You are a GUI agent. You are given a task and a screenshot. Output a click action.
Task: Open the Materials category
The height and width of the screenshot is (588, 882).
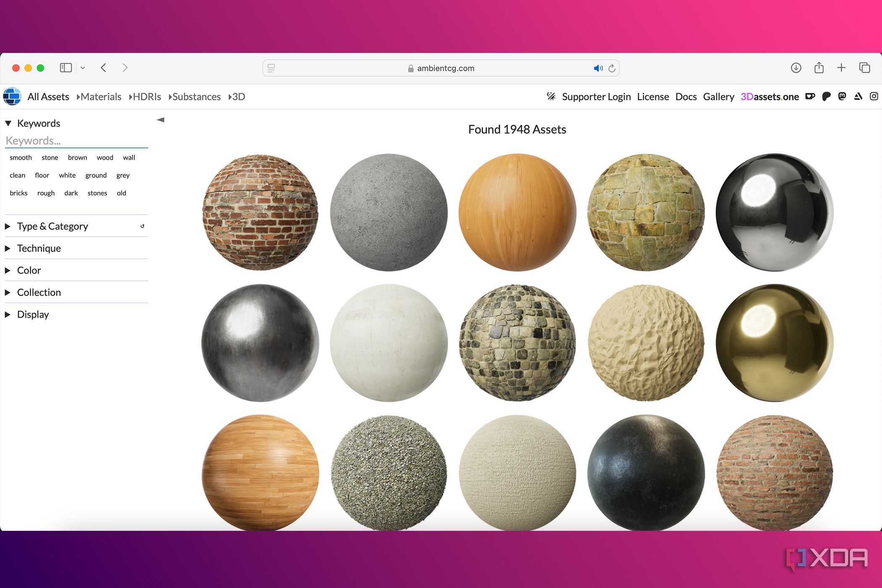click(99, 97)
